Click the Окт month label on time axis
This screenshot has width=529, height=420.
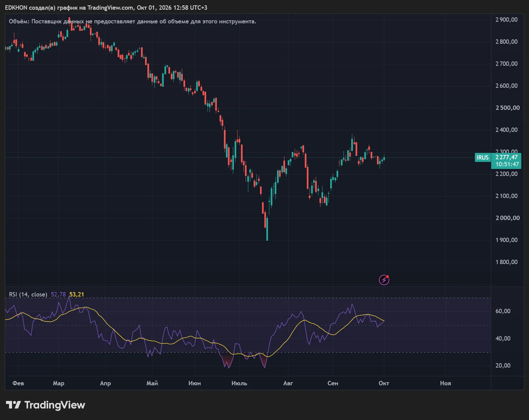pos(384,383)
